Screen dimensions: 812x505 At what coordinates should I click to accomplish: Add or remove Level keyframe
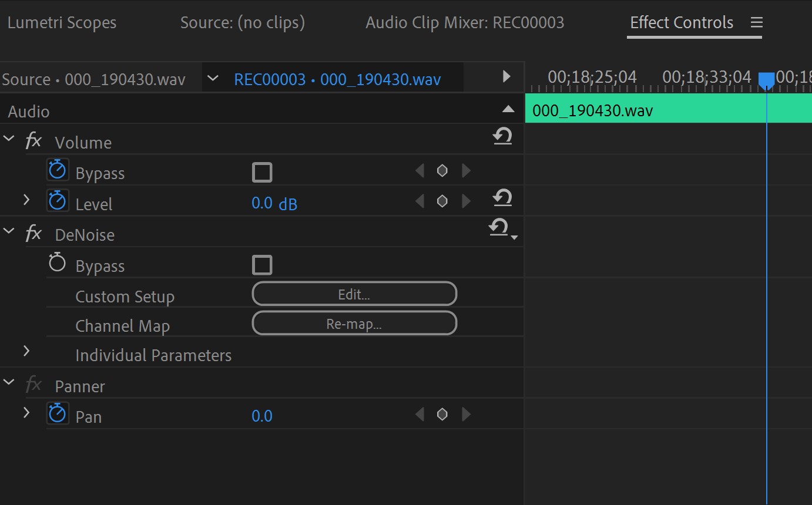tap(442, 201)
